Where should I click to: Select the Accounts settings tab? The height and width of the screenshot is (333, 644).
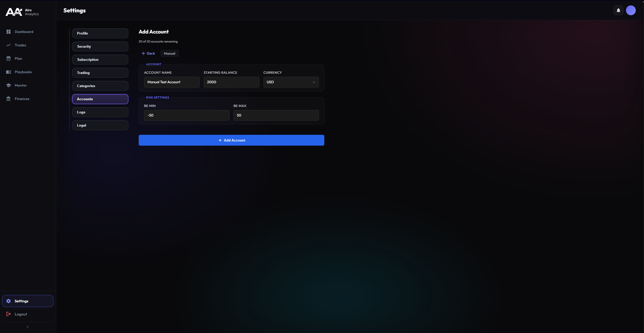100,99
